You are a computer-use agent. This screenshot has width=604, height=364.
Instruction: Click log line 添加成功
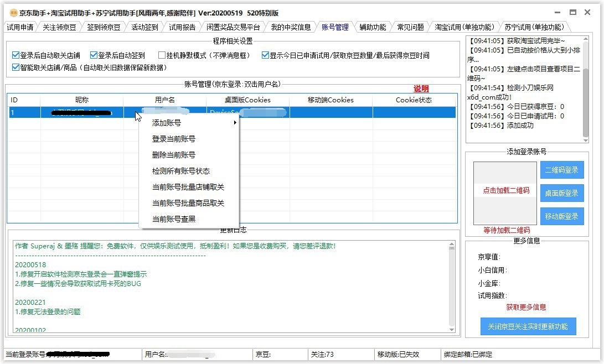point(500,126)
